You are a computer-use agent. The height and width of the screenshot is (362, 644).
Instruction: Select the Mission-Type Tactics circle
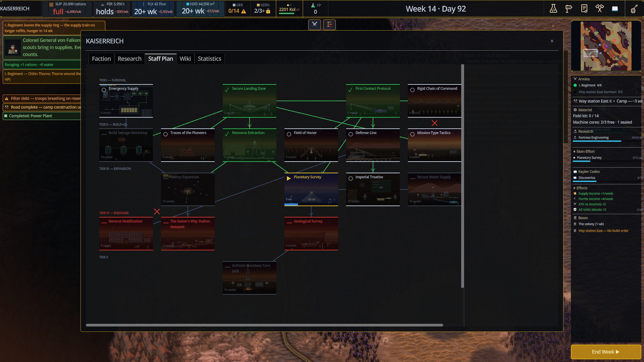(x=413, y=134)
